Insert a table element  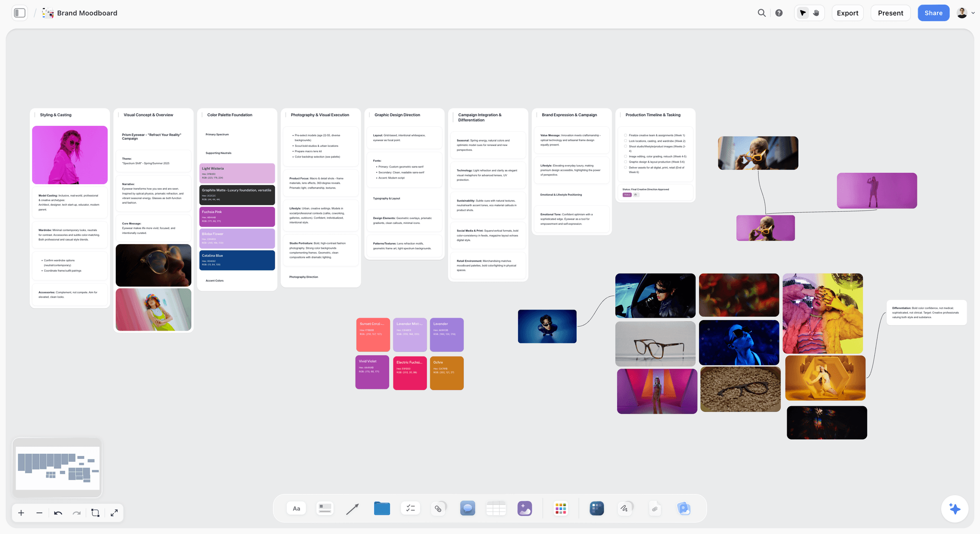tap(496, 508)
